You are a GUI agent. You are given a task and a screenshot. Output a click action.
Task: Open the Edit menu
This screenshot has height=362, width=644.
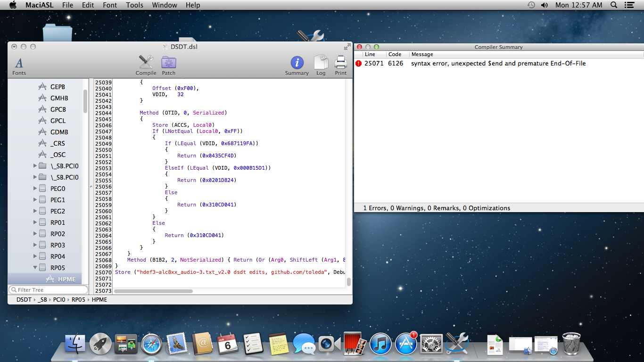(x=88, y=5)
